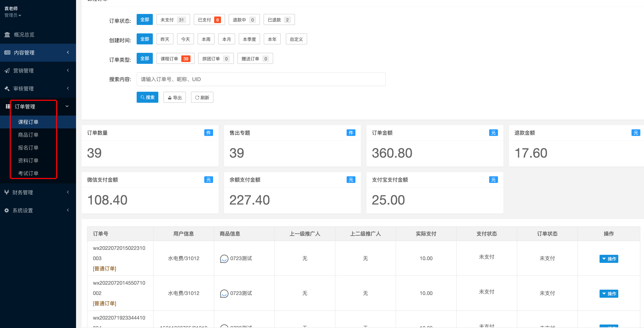Click the 件 badge on 订单数量 card

pyautogui.click(x=208, y=133)
